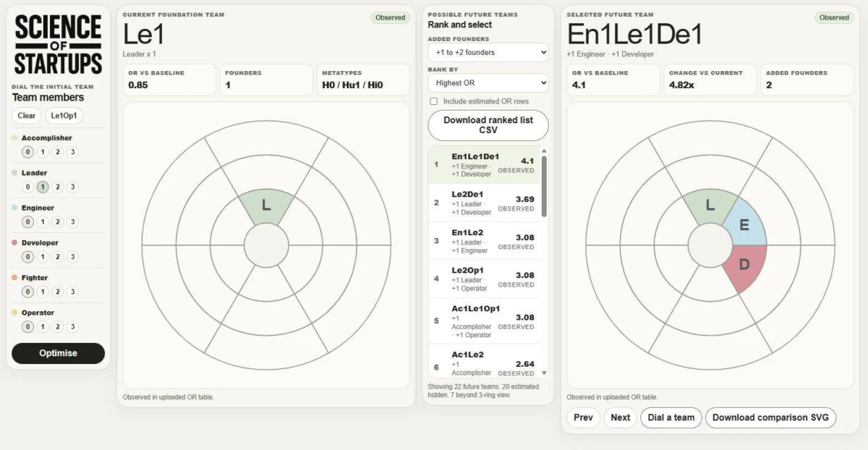Enable Include estimated OR rows checkbox
This screenshot has width=868, height=450.
(434, 101)
